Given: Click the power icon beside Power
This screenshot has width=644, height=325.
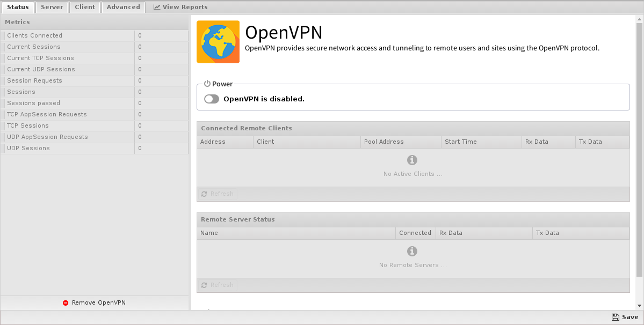Looking at the screenshot, I should click(207, 84).
